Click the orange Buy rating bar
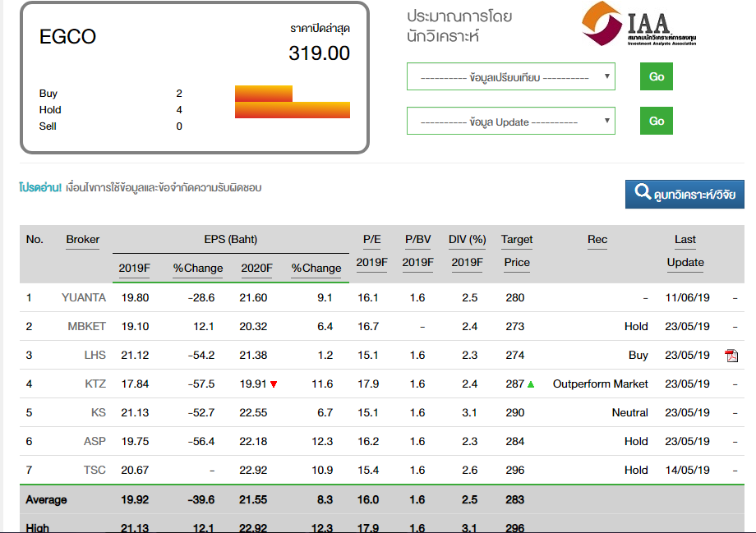 (264, 94)
